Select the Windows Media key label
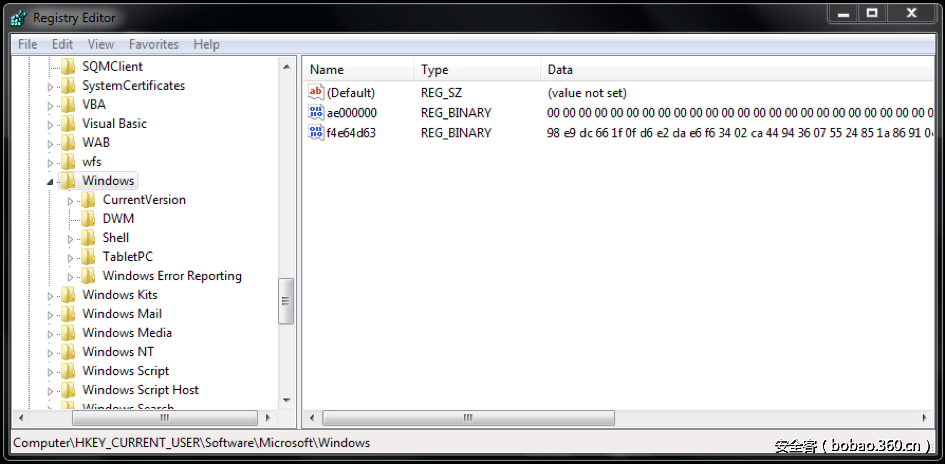 click(127, 333)
